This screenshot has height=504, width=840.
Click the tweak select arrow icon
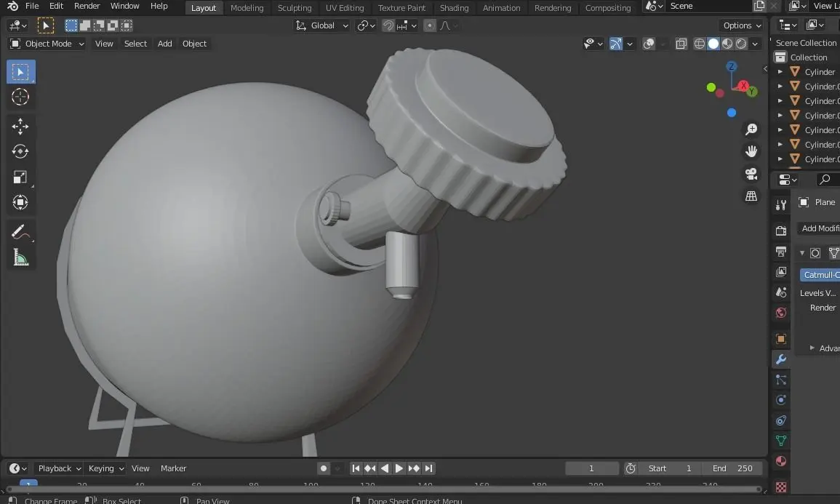click(46, 25)
